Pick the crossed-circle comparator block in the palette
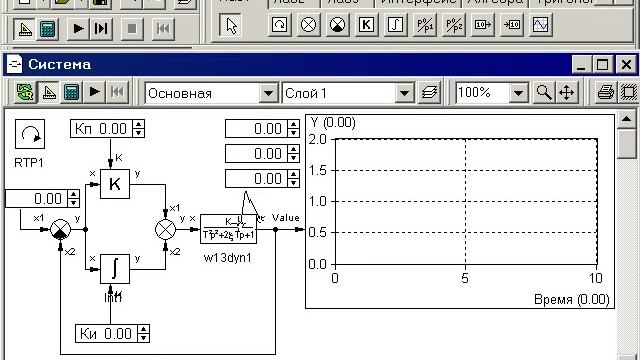Image resolution: width=640 pixels, height=360 pixels. (308, 25)
